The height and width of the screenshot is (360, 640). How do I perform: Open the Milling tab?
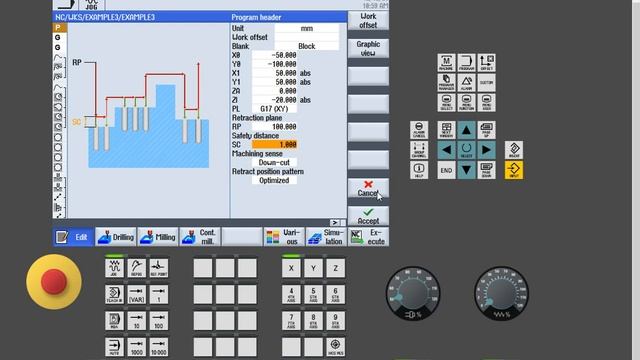(158, 237)
